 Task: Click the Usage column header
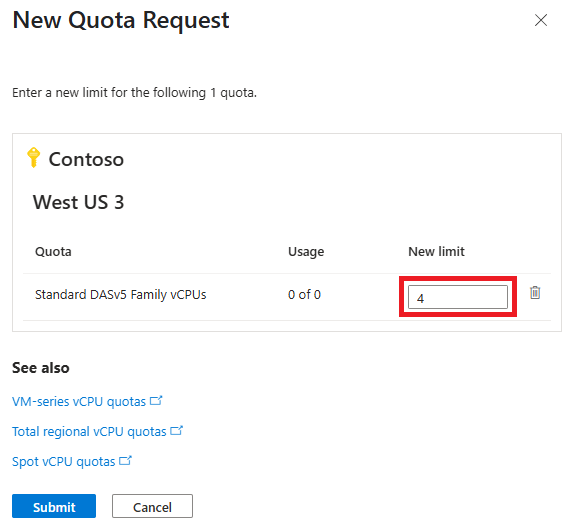pyautogui.click(x=306, y=252)
